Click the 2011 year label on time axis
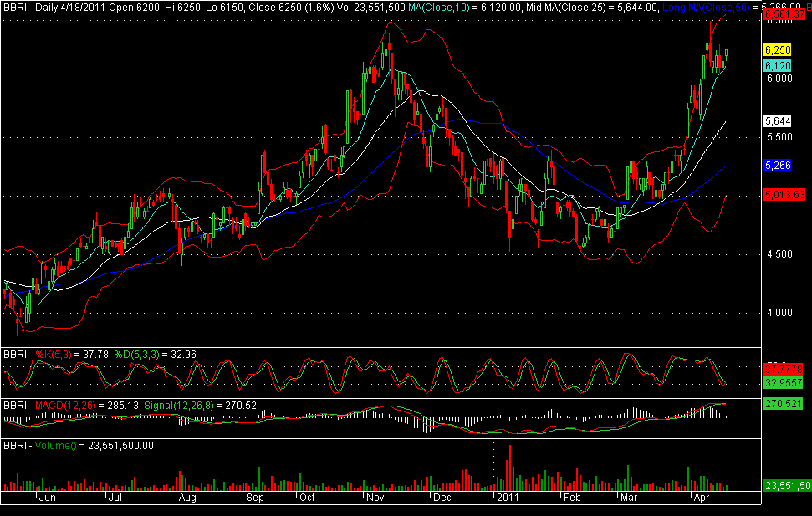Viewport: 812px width, 516px height. [x=508, y=498]
